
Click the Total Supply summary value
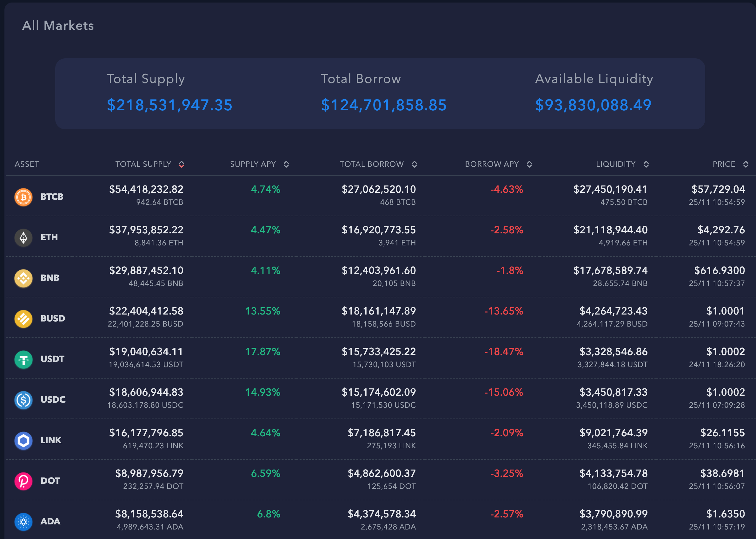(x=169, y=106)
